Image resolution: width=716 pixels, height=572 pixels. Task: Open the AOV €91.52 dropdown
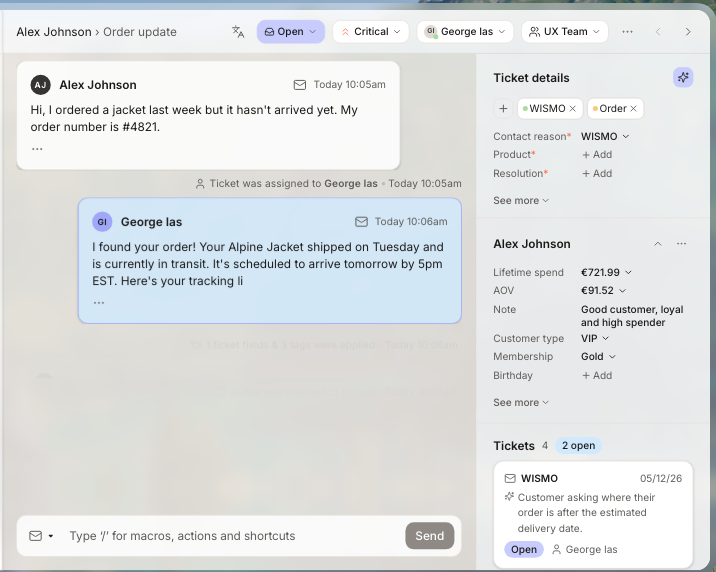pyautogui.click(x=603, y=291)
